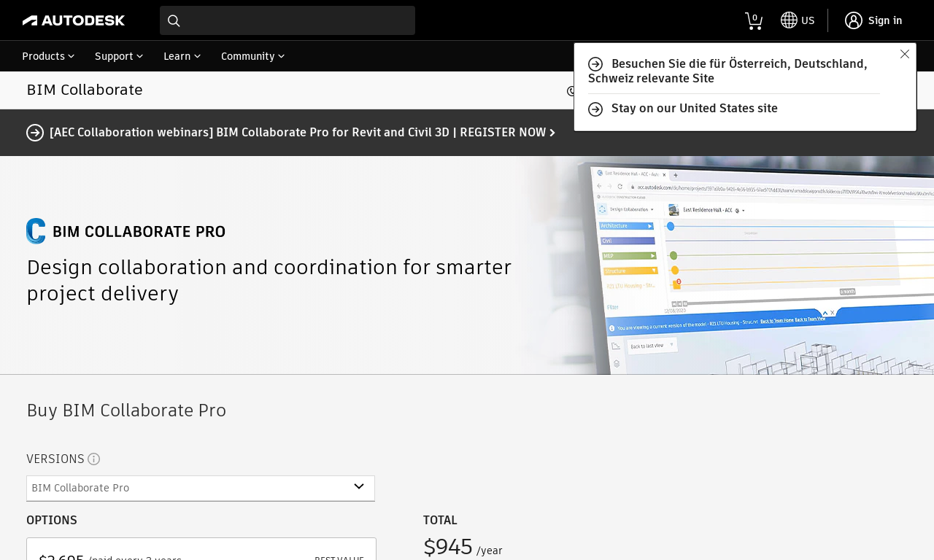Click the OPTIONS label
934x560 pixels.
click(52, 520)
